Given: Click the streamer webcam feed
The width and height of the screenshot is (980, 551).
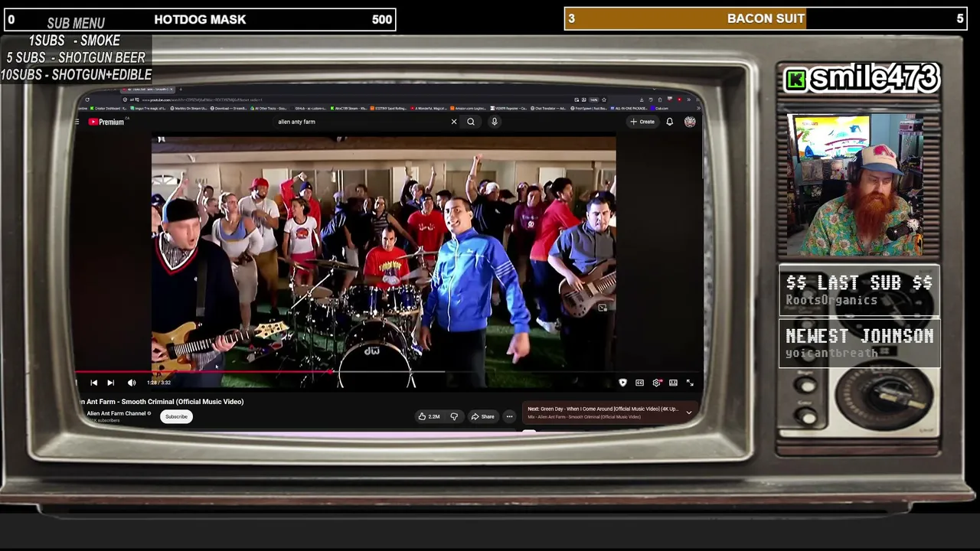Looking at the screenshot, I should click(855, 184).
